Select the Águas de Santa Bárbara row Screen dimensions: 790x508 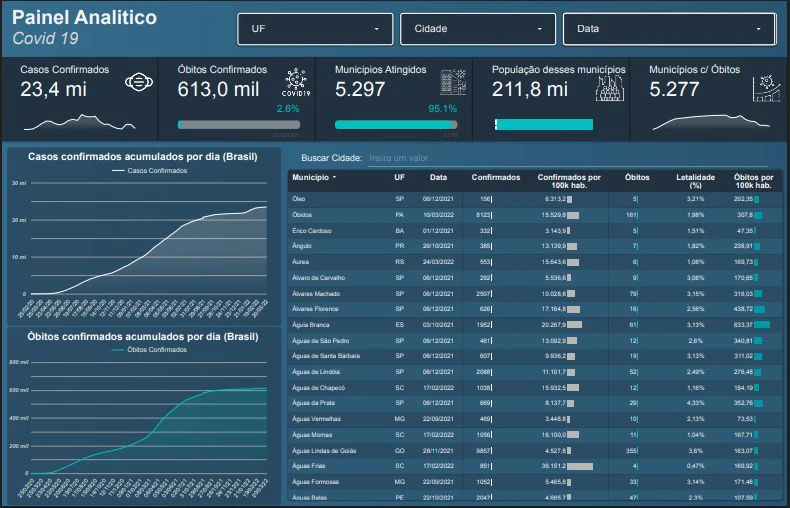tap(535, 356)
